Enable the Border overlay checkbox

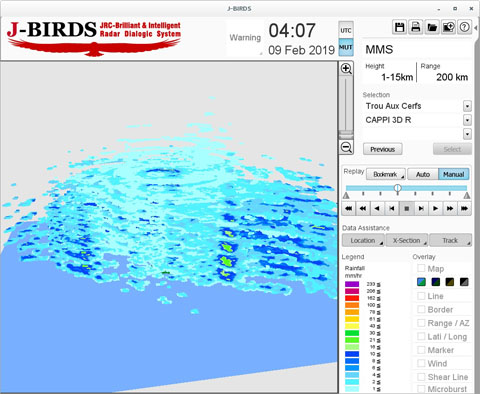(x=421, y=309)
